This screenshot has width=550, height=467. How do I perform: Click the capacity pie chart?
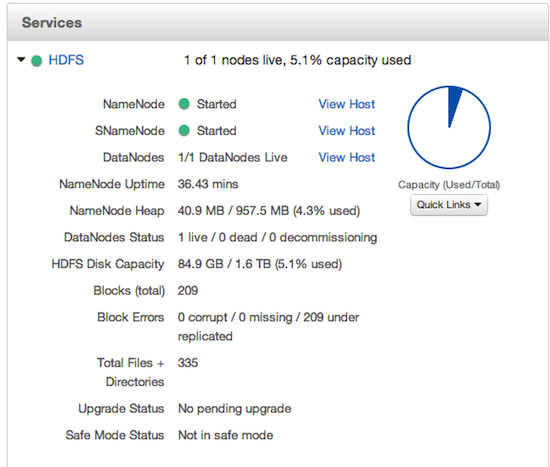coord(449,127)
